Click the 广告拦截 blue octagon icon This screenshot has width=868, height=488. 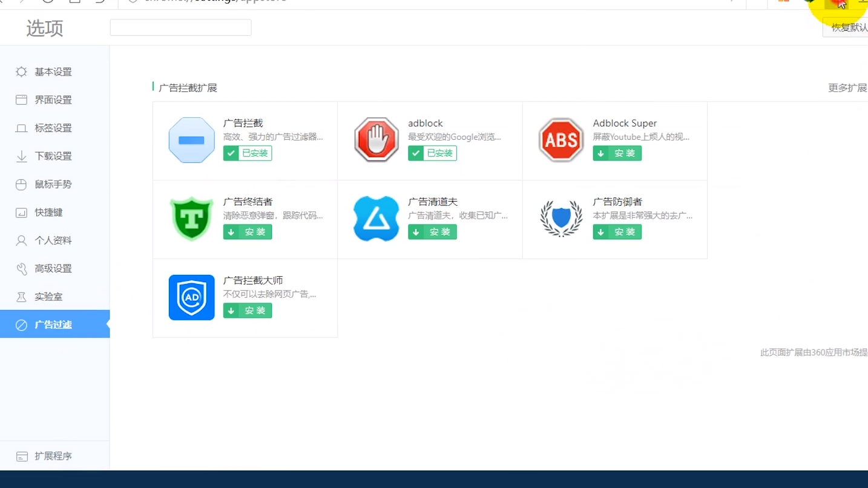pyautogui.click(x=191, y=140)
